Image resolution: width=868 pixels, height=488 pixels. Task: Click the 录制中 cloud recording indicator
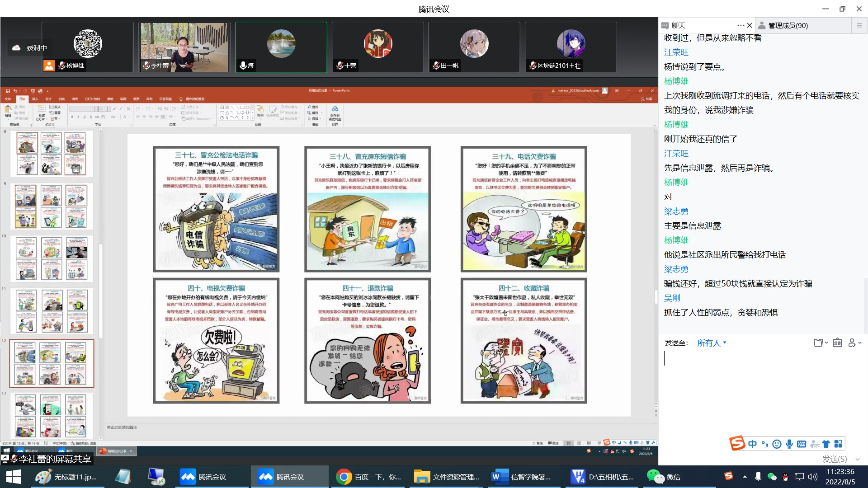[29, 47]
